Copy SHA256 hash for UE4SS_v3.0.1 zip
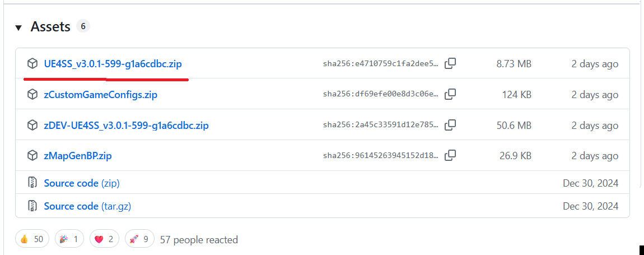This screenshot has width=644, height=255. [450, 63]
